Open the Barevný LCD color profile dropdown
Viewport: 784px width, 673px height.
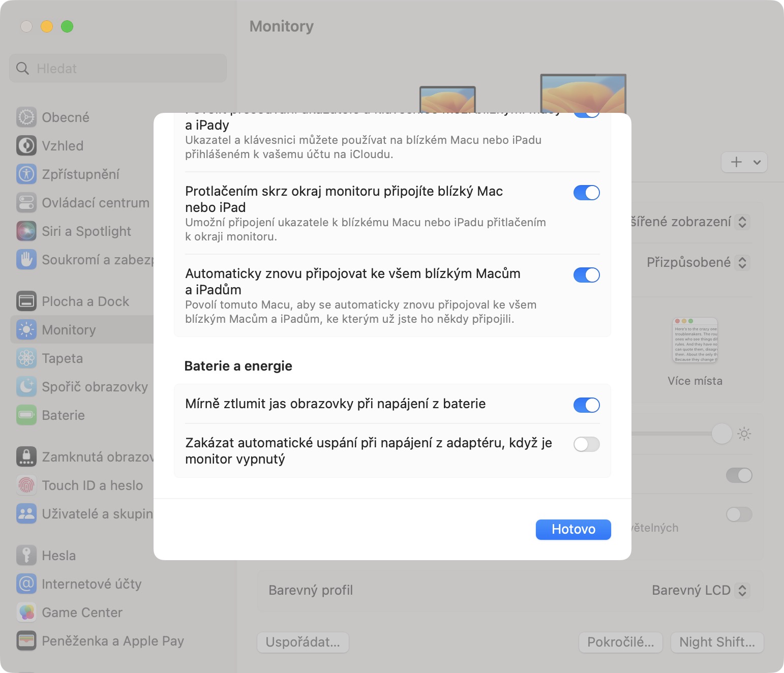700,590
